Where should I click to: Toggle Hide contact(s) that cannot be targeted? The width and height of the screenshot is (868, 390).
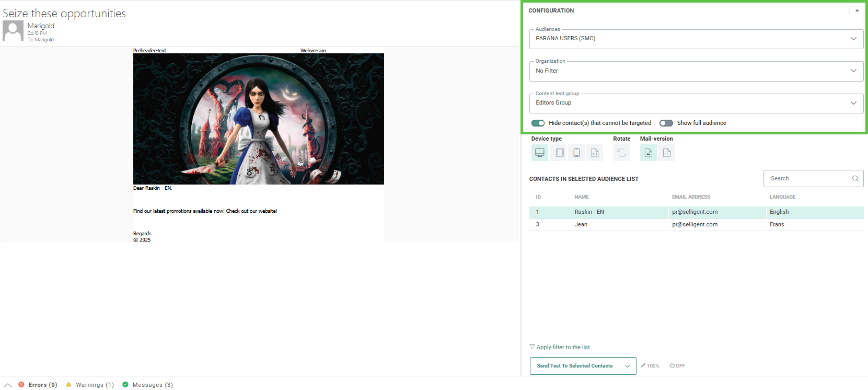[x=538, y=123]
